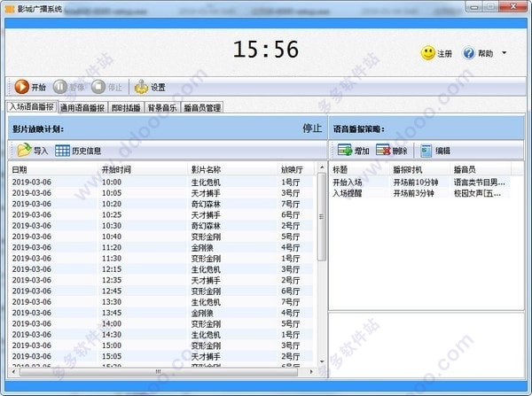This screenshot has height=396, width=532.
Task: Click horizontal scrollbar right arrow
Action: click(x=311, y=372)
